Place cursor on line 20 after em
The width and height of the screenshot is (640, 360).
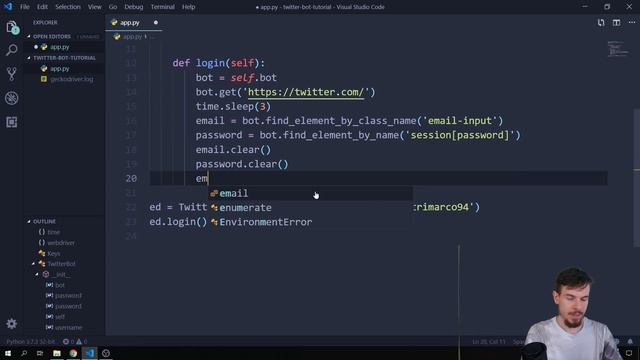(x=209, y=179)
